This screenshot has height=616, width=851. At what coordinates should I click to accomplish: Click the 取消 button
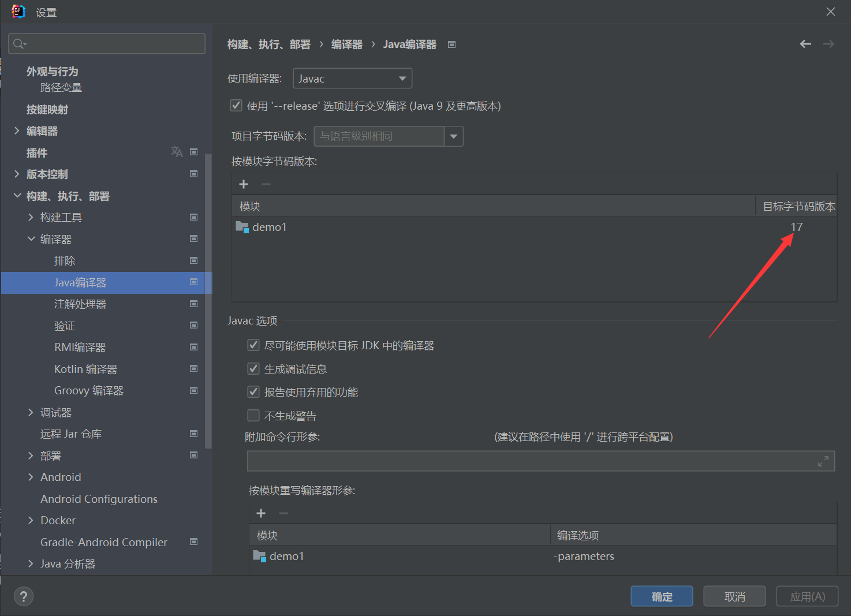[x=734, y=596]
